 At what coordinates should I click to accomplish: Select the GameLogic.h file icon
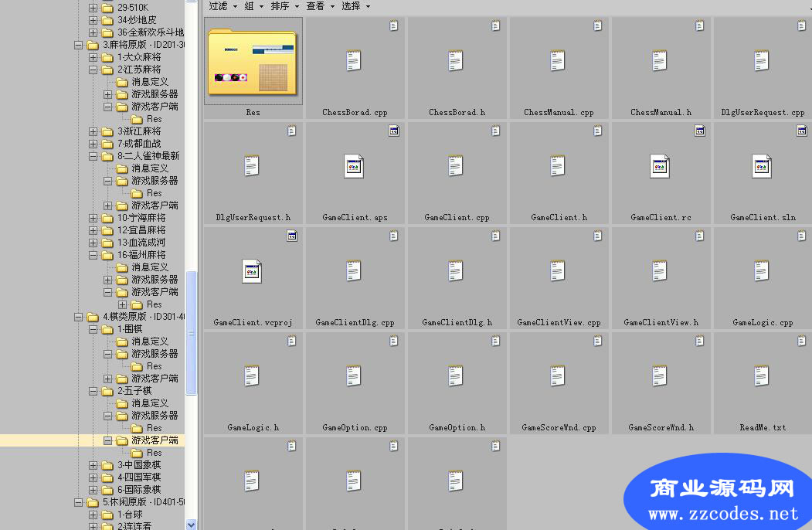(251, 376)
